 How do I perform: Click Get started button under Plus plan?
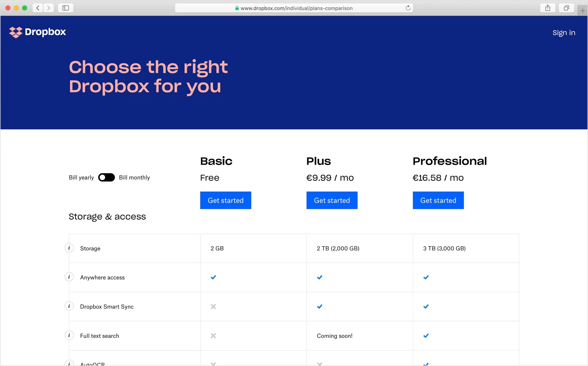pos(332,200)
